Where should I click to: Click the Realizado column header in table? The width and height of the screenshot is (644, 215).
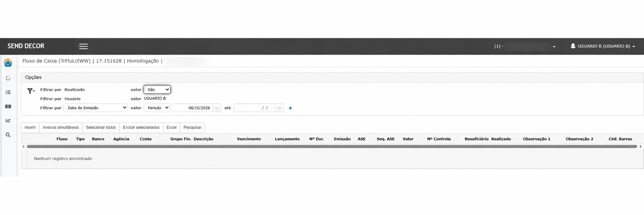click(501, 139)
